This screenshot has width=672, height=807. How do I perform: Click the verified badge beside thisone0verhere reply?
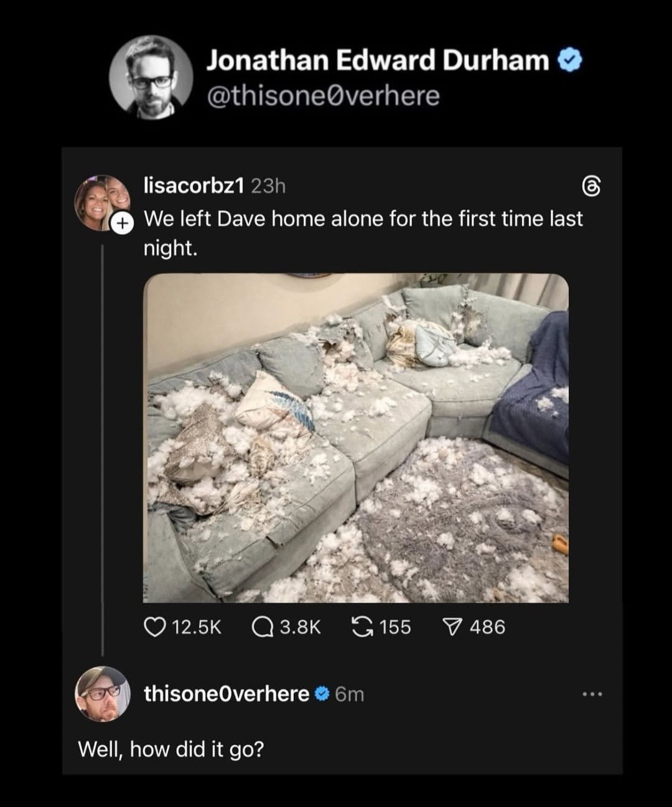pos(321,694)
